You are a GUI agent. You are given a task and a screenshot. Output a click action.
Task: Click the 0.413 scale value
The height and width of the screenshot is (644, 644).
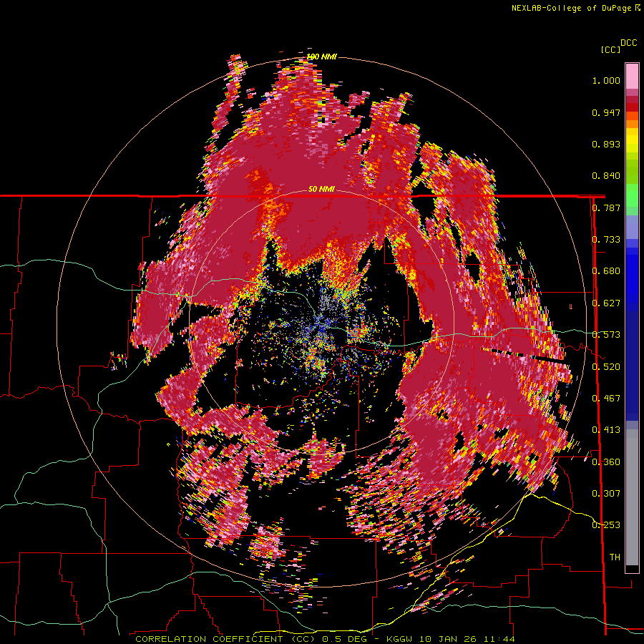[606, 430]
